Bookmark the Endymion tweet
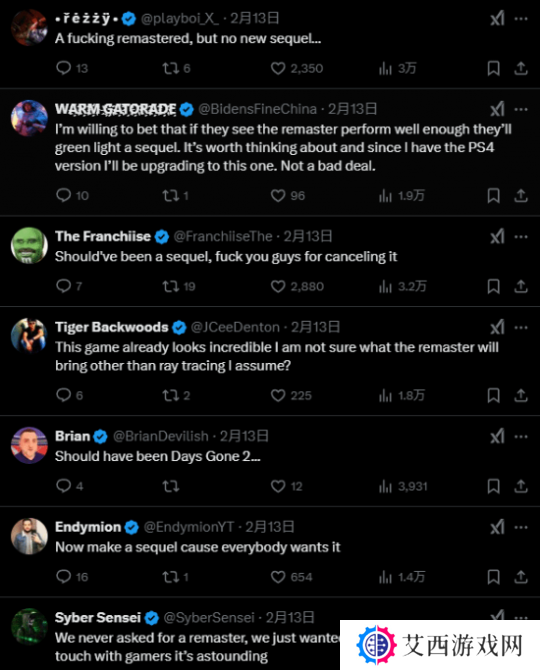This screenshot has height=670, width=540. click(493, 577)
